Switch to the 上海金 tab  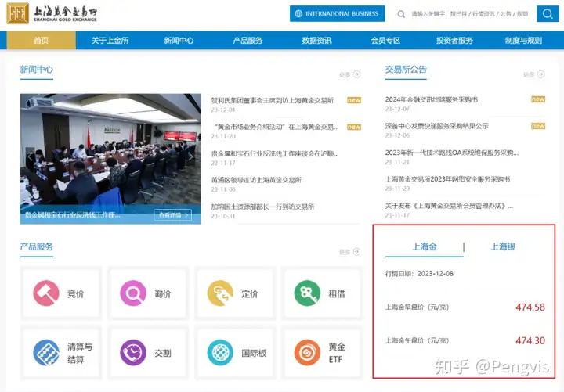click(425, 246)
